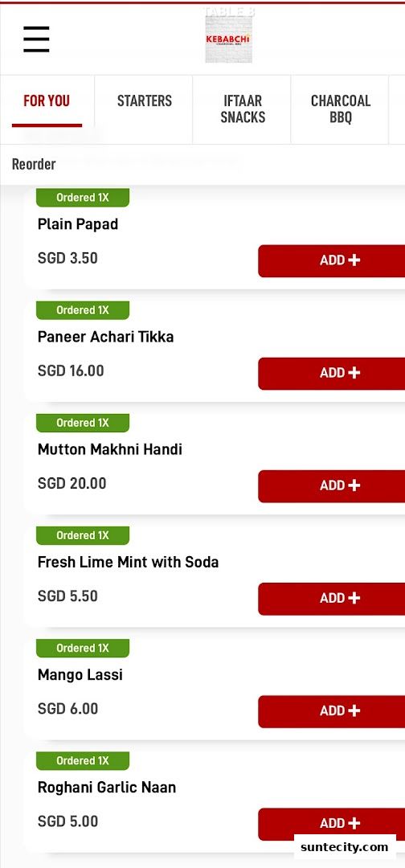
Task: Add Fresh Lime Mint with Soda
Action: 331,599
